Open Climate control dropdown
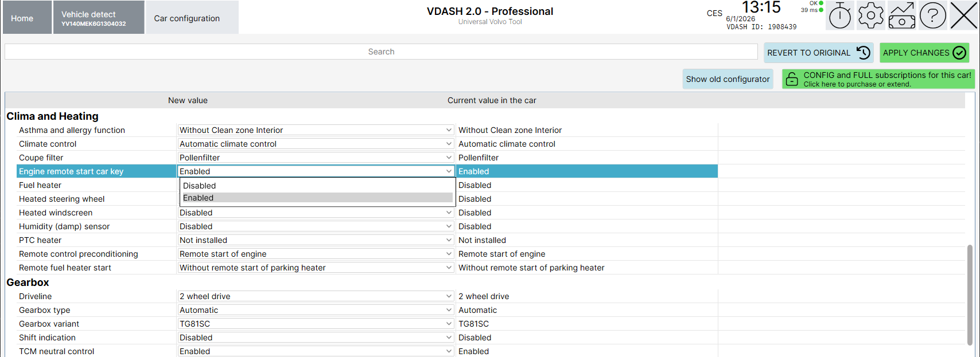 [x=316, y=144]
